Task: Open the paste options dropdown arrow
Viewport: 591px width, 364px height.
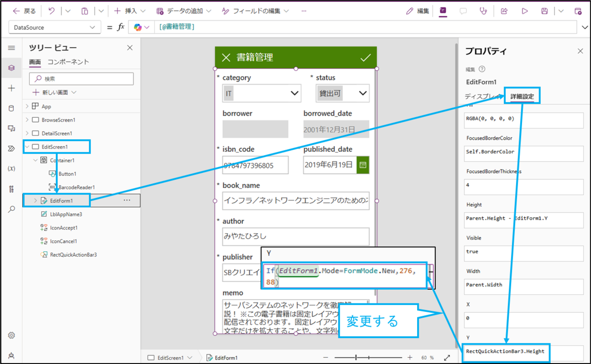Action: coord(100,11)
